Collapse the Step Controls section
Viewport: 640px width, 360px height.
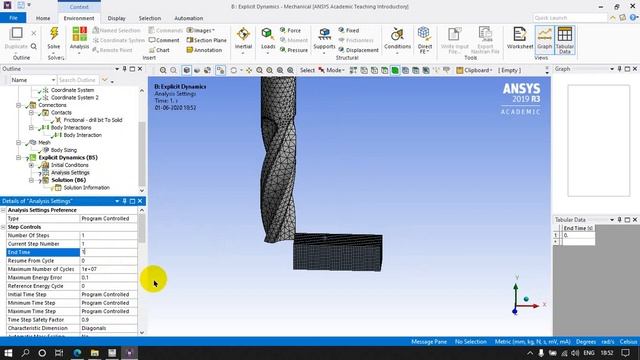(x=3, y=227)
